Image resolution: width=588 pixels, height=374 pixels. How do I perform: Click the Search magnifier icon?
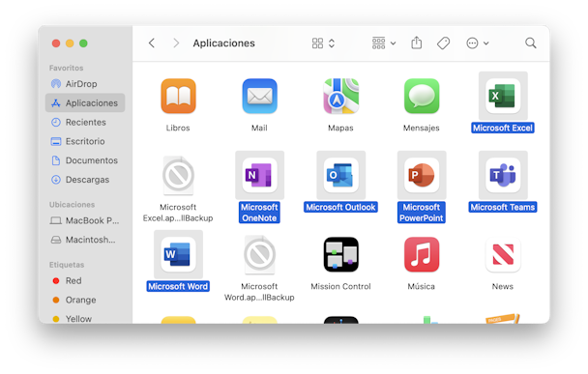(x=530, y=43)
